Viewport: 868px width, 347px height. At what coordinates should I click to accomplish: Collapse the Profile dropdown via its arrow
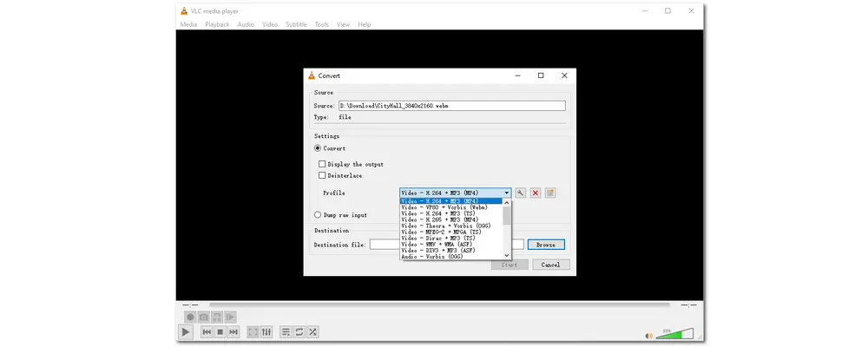tap(507, 193)
